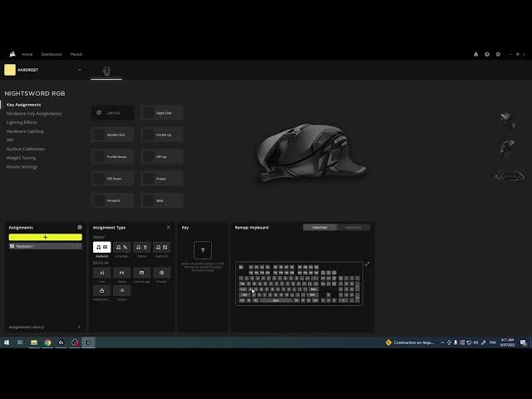This screenshot has width=532, height=399.
Task: Select the DPI Up button tile
Action: click(162, 157)
